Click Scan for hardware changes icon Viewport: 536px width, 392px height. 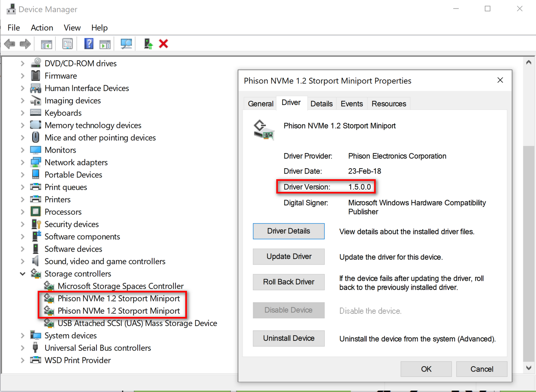[x=126, y=44]
